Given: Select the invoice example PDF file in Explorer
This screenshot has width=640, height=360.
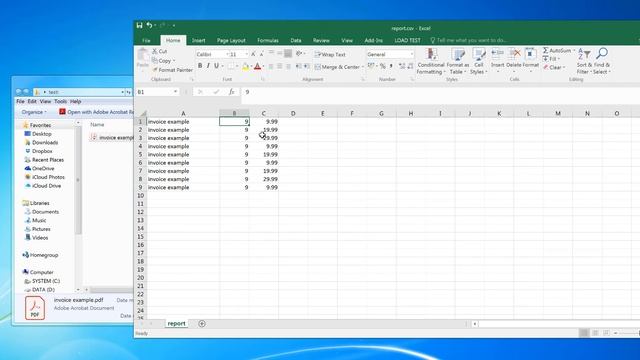Looking at the screenshot, I should (x=112, y=138).
